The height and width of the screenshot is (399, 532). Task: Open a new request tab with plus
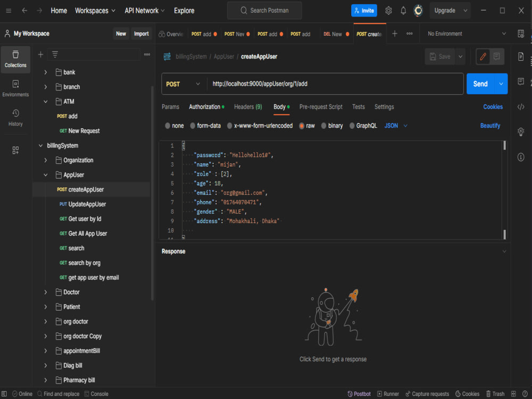coord(395,34)
